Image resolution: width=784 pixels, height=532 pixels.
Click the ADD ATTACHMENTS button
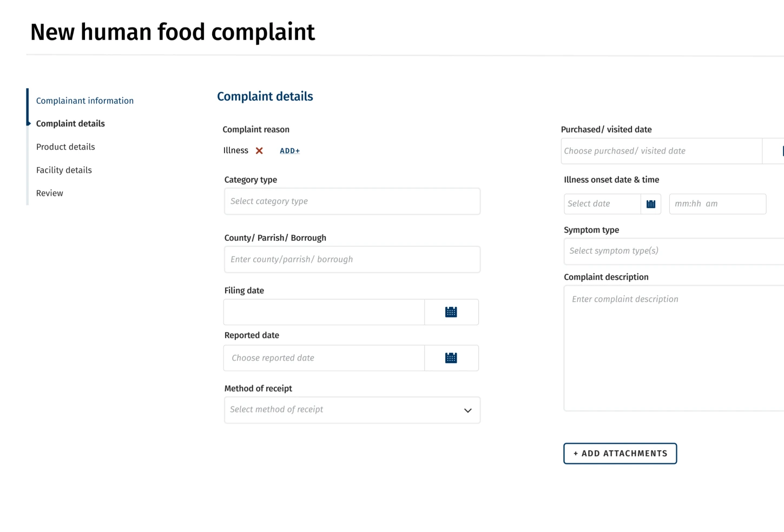click(x=620, y=454)
